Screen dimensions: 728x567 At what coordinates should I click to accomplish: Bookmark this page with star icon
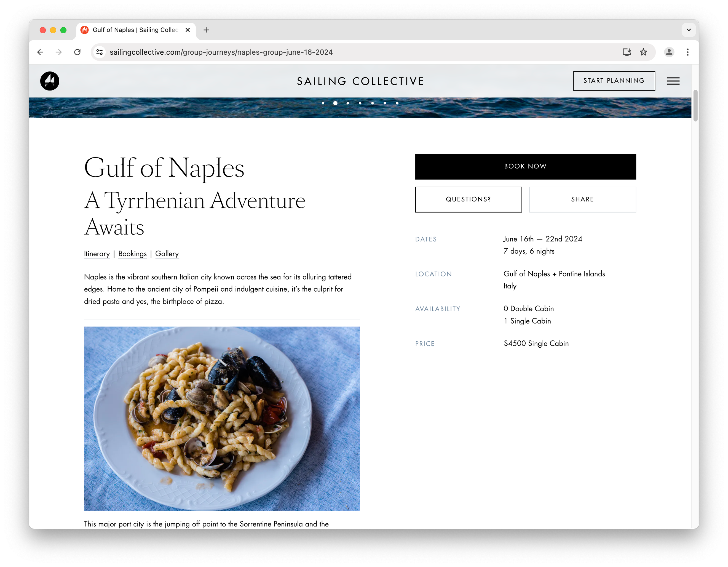(x=643, y=52)
